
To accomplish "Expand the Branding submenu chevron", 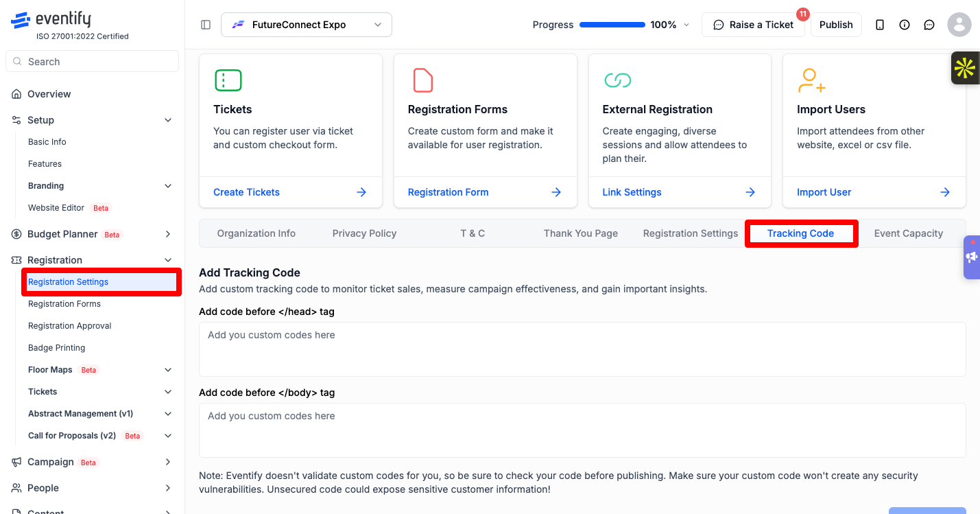I will pos(168,186).
